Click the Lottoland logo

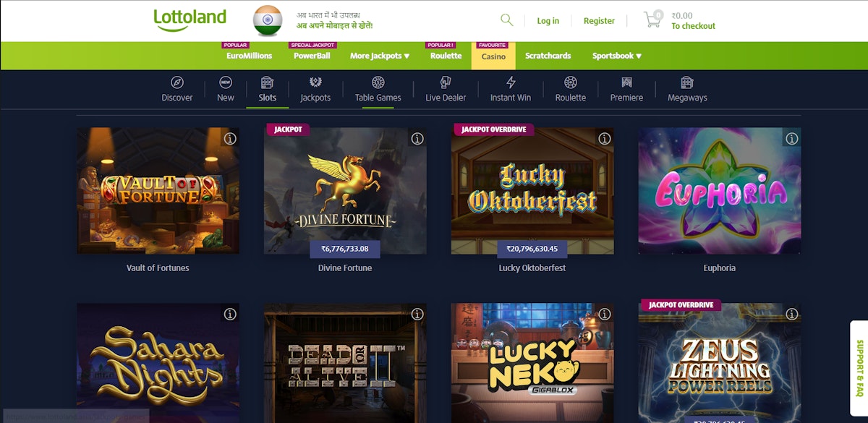[190, 19]
